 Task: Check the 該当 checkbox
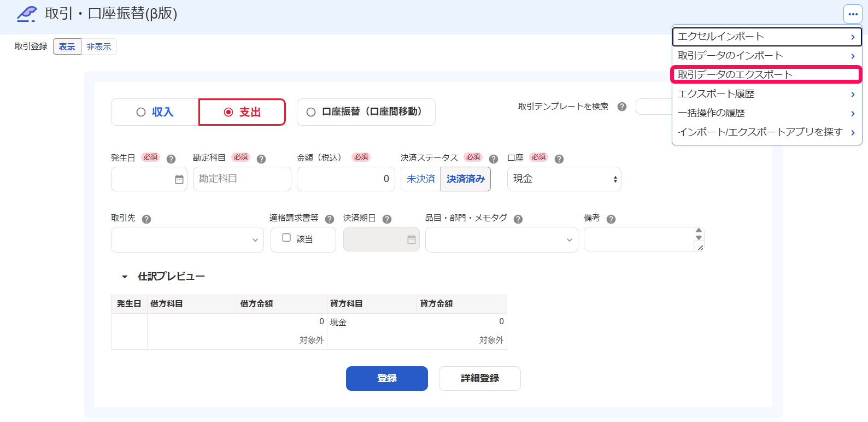(286, 238)
